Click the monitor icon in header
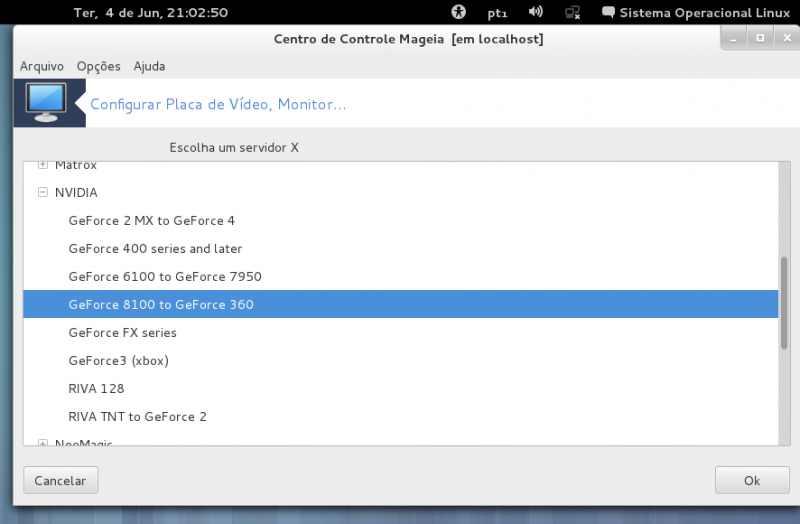 (46, 103)
